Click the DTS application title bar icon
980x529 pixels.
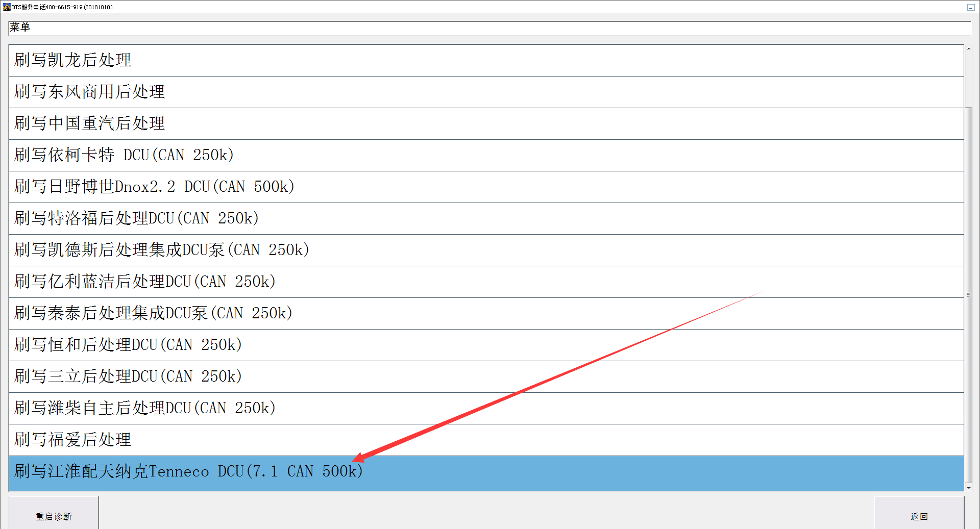[7, 7]
